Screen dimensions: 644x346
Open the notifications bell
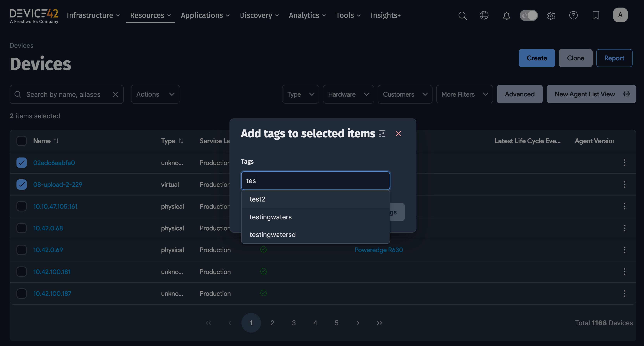click(x=506, y=16)
